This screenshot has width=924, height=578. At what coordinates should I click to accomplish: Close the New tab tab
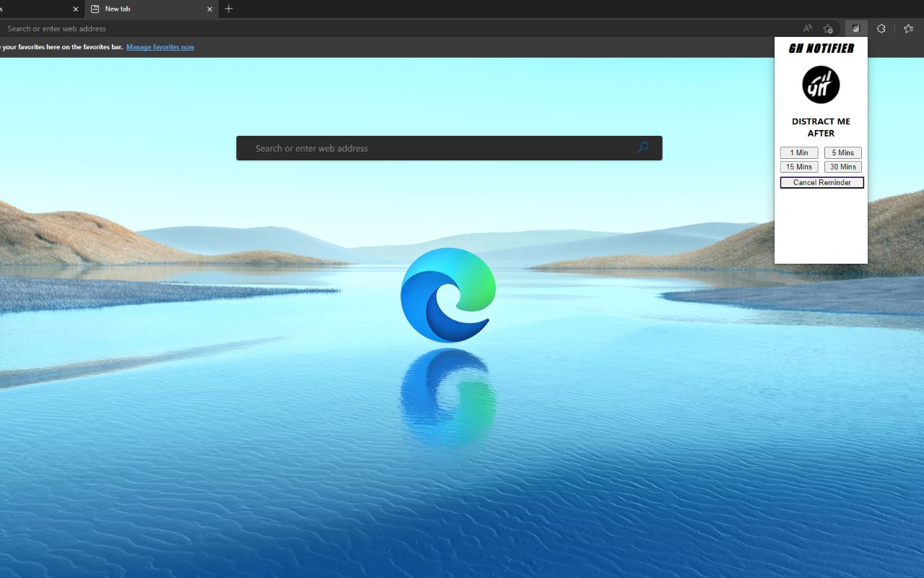(x=210, y=9)
